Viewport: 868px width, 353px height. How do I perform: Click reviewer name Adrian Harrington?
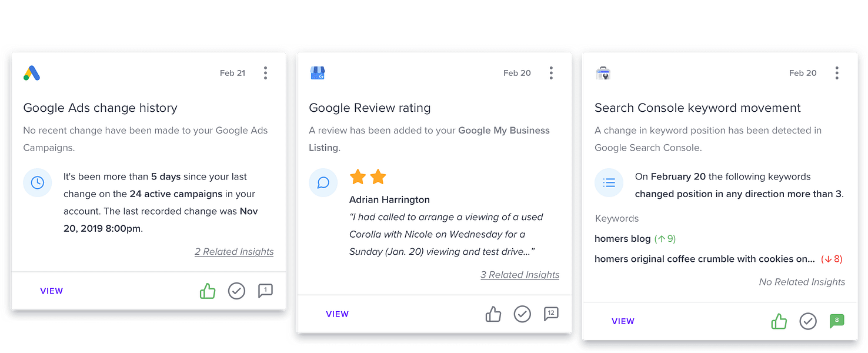[389, 199]
